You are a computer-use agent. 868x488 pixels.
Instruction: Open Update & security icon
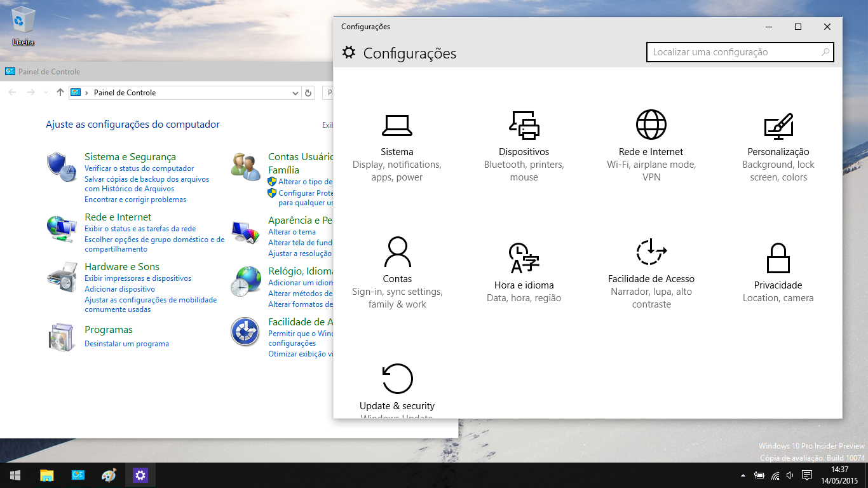pos(397,379)
